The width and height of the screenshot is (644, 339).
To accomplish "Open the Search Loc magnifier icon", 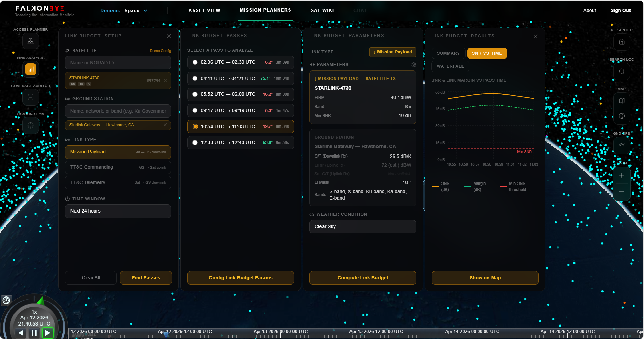I will click(x=622, y=72).
